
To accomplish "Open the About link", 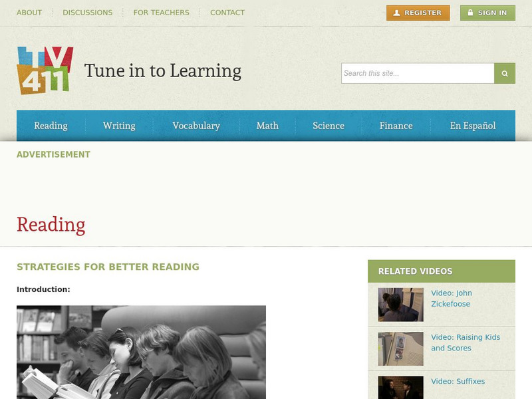I will [29, 13].
